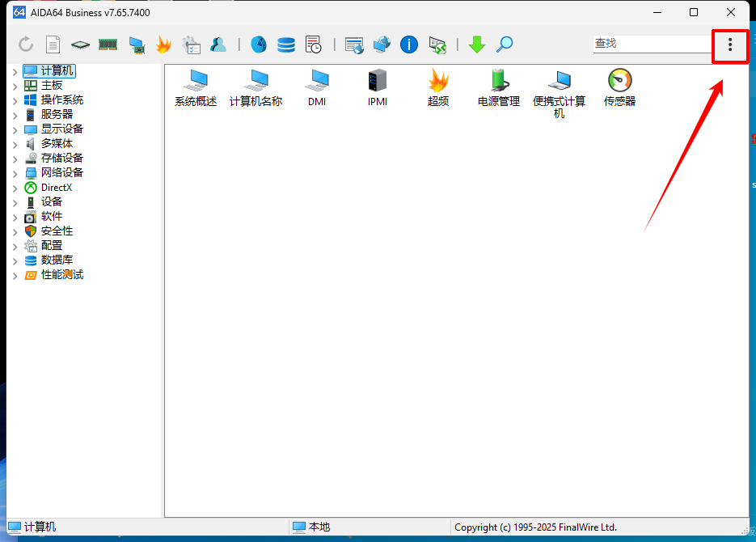Viewport: 756px width, 542px height.
Task: Click the memory module toolbar icon
Action: [x=108, y=44]
